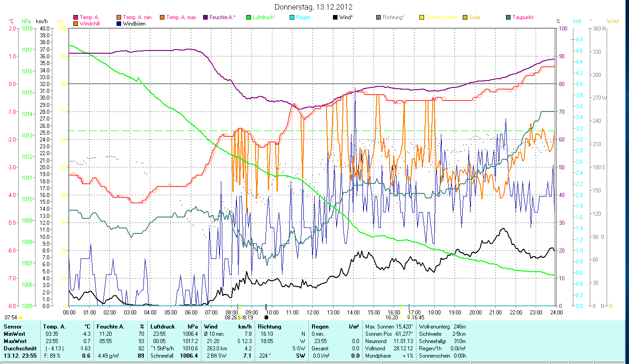Select the 'Taupunkt' legend label

click(522, 17)
